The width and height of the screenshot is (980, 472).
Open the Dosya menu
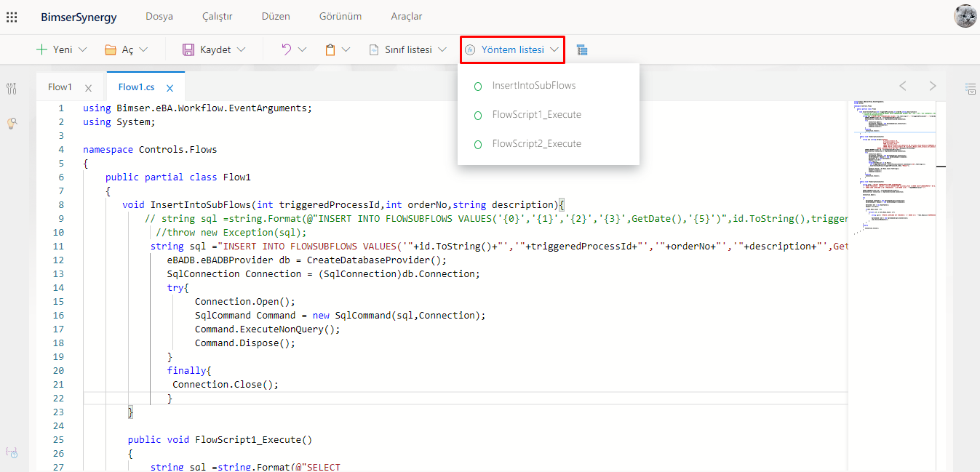159,16
